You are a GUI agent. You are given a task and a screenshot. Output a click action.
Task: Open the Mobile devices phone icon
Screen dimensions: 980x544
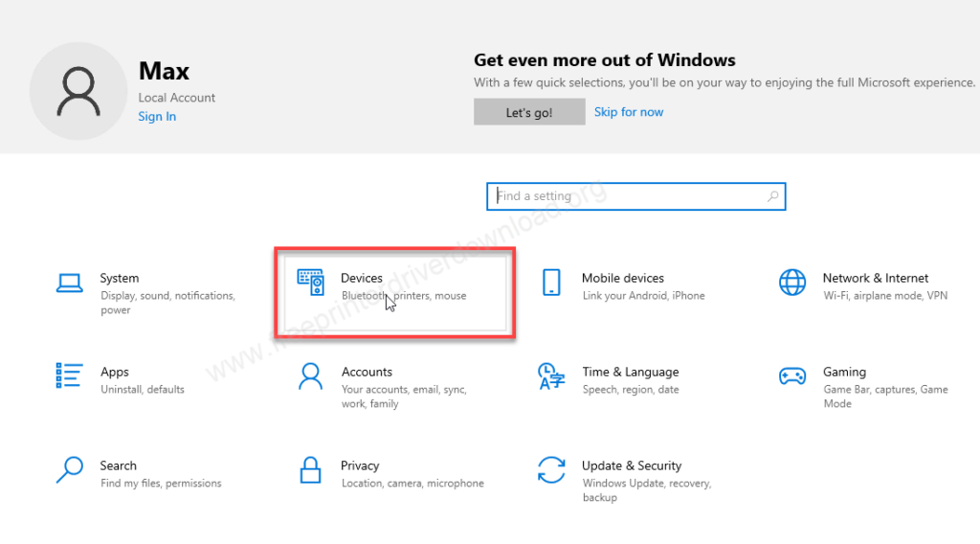[x=551, y=282]
